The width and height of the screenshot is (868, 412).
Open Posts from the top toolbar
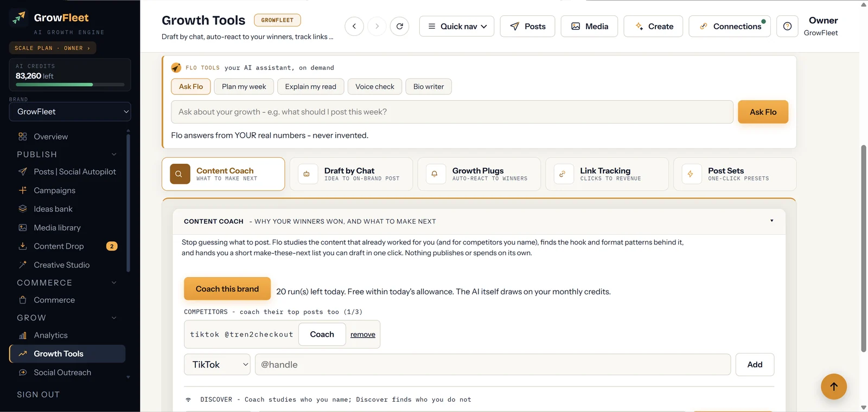[527, 26]
